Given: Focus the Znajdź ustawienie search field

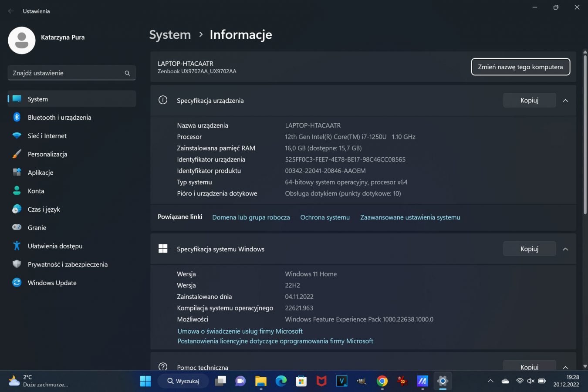Looking at the screenshot, I should coord(72,73).
